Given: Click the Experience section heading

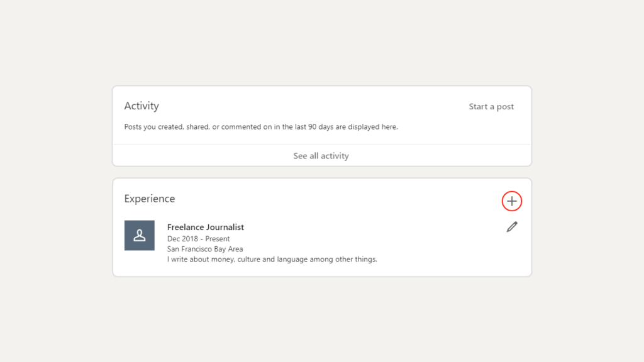Looking at the screenshot, I should click(150, 199).
